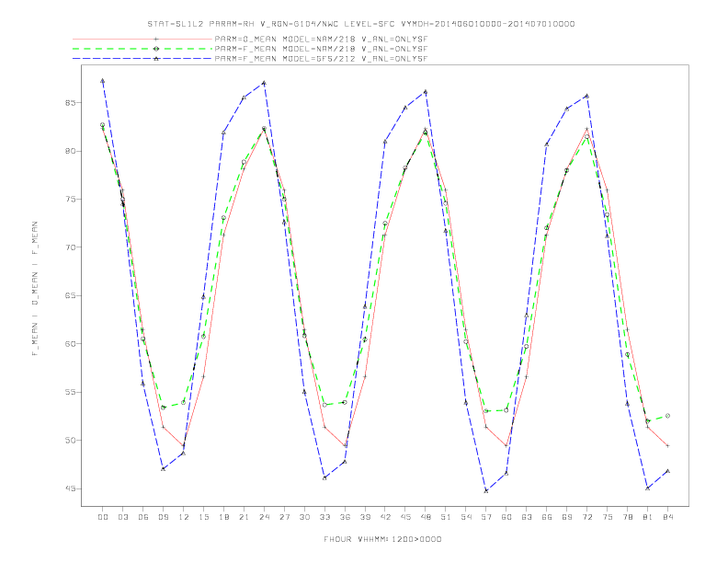728x563 pixels.
Task: Click x-axis tick label 78
Action: 628,517
